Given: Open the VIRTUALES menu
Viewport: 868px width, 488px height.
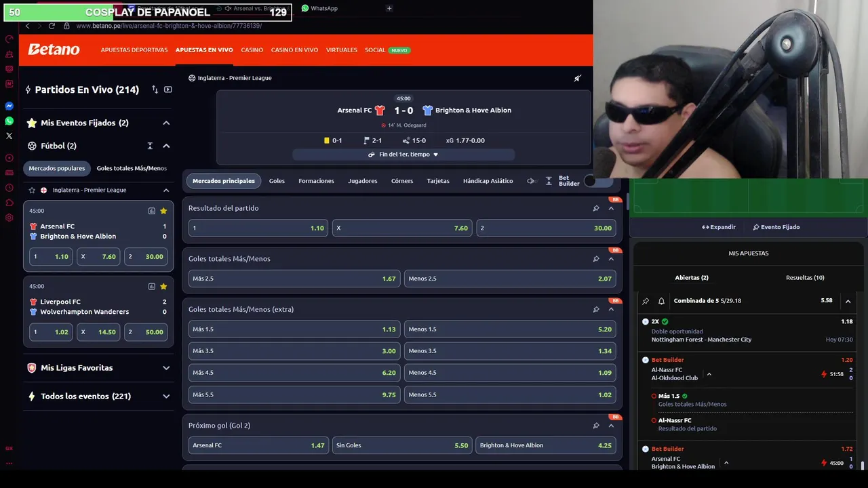Looking at the screenshot, I should [x=341, y=50].
